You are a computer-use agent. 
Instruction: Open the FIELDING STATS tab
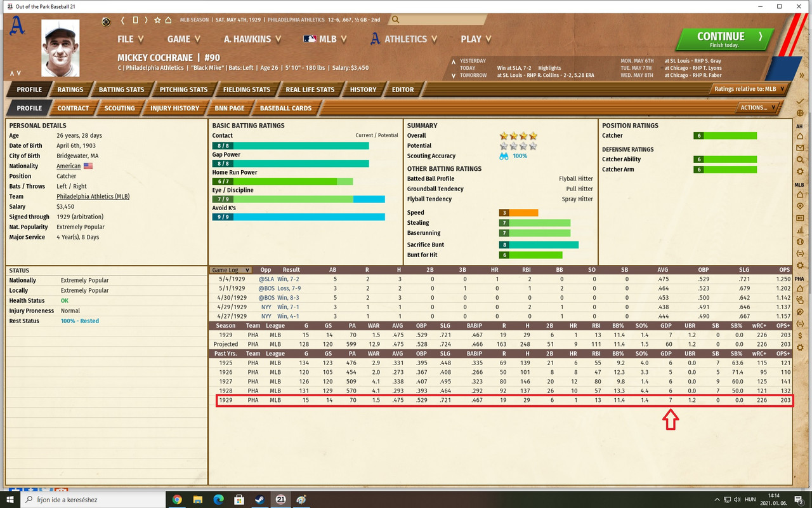pos(246,90)
